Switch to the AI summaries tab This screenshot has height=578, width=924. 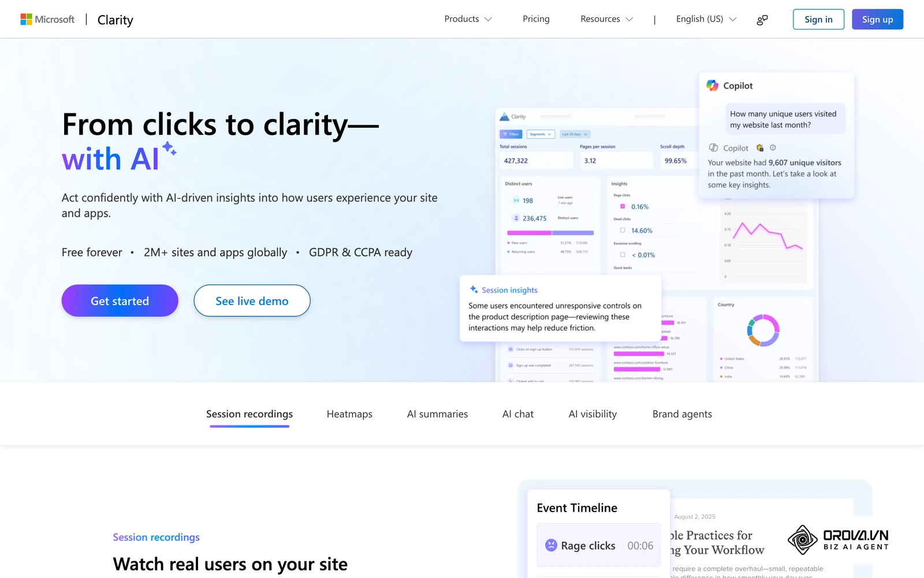click(x=437, y=414)
